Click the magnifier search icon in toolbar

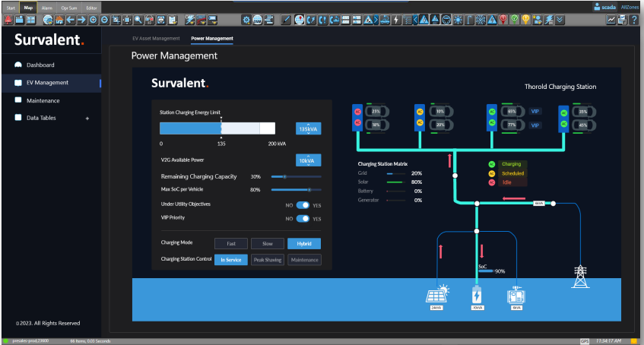138,19
